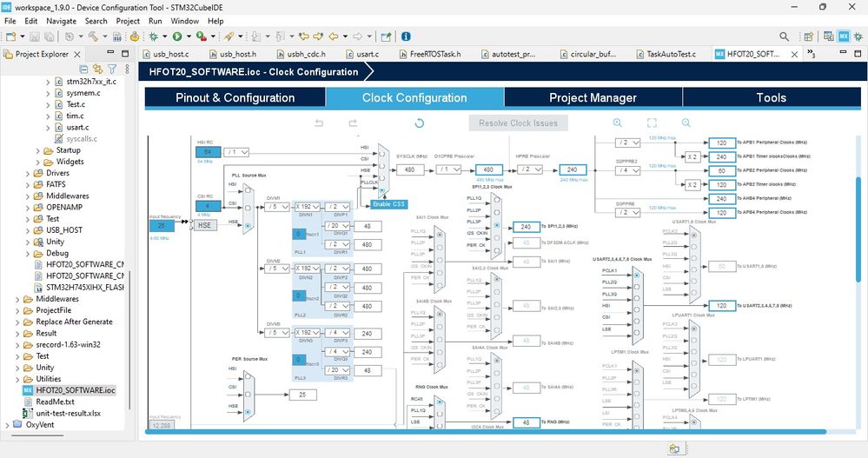Switch to Device Configuration Tool MX perspective
This screenshot has width=868, height=458.
pyautogui.click(x=844, y=37)
